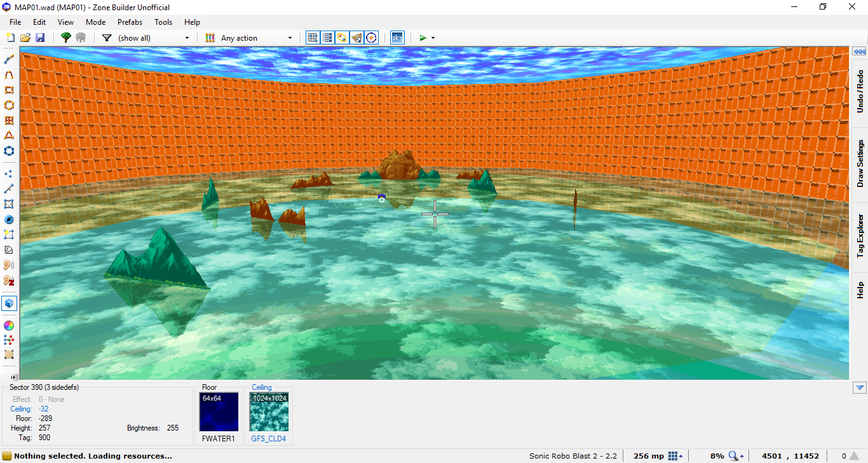Open the View menu
Image resolution: width=868 pixels, height=463 pixels.
coord(65,22)
